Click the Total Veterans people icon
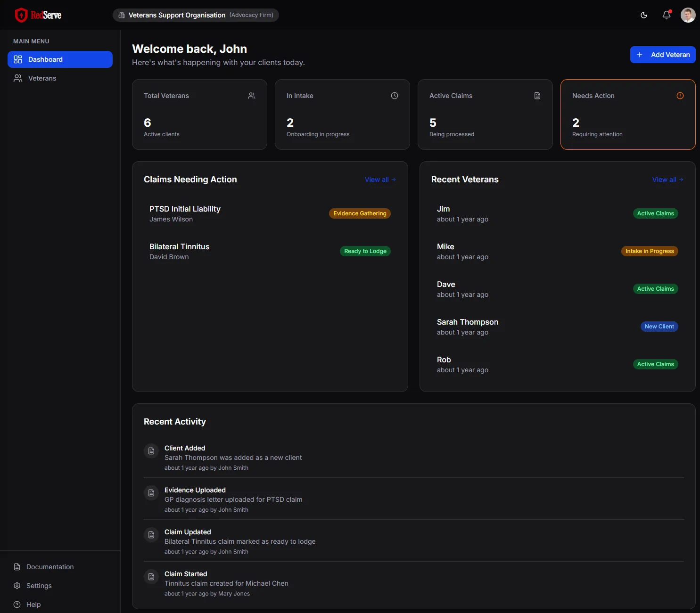The height and width of the screenshot is (613, 700). (252, 96)
